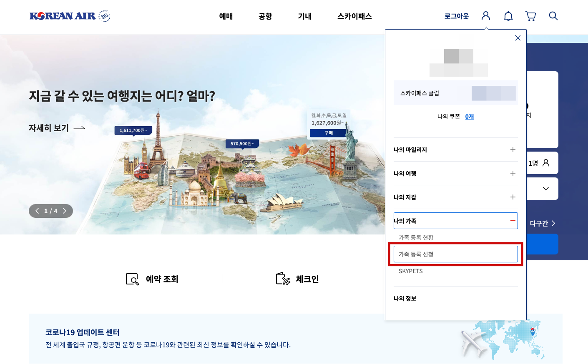Click the SkyTeam emblem next to the logo
This screenshot has height=364, width=588.
point(103,15)
